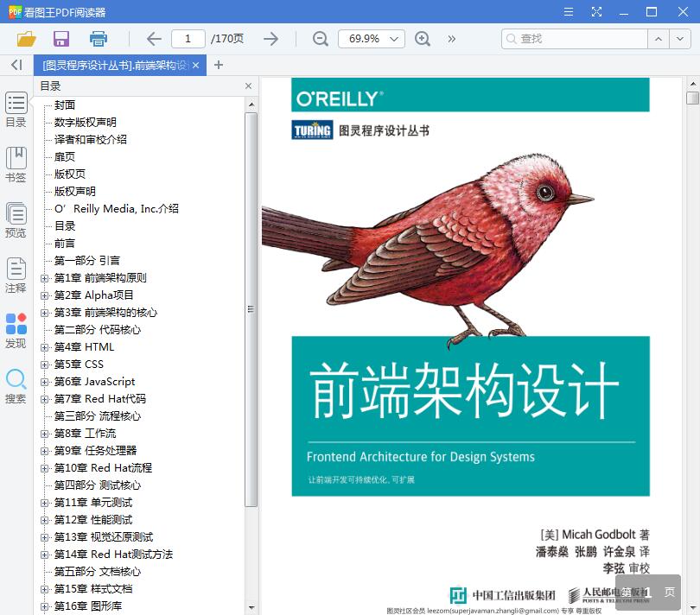Select 第一部分 引言 in outline
This screenshot has width=700, height=615.
click(87, 261)
